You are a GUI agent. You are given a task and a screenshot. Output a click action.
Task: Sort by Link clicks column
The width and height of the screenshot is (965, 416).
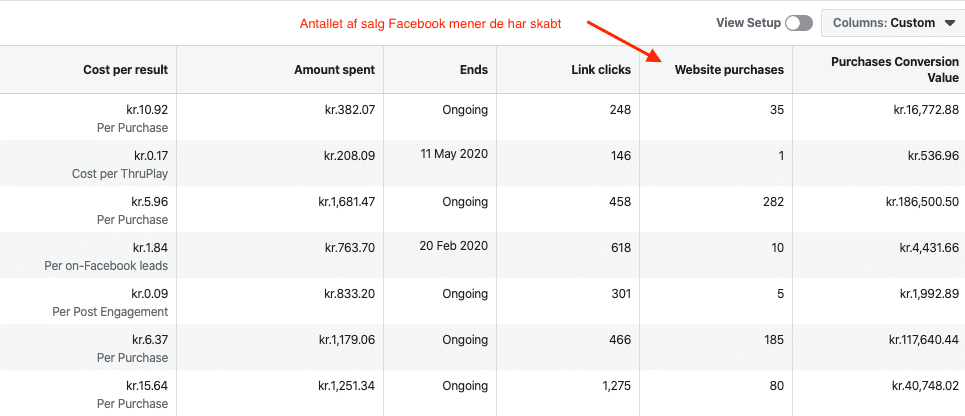(601, 70)
